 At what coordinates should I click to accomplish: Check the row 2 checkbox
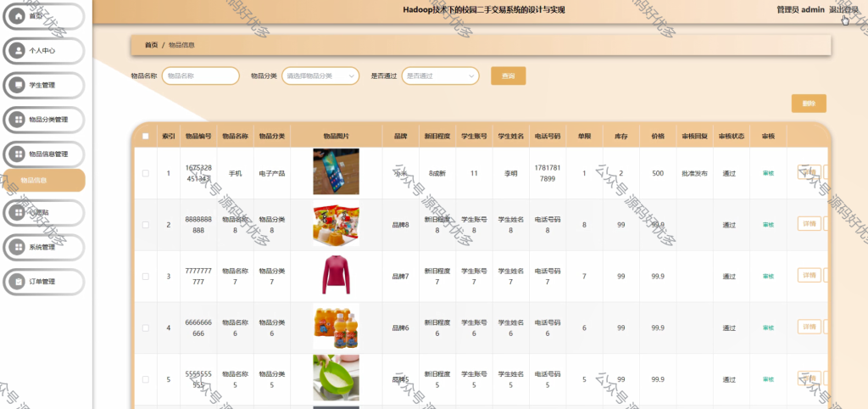(x=146, y=225)
